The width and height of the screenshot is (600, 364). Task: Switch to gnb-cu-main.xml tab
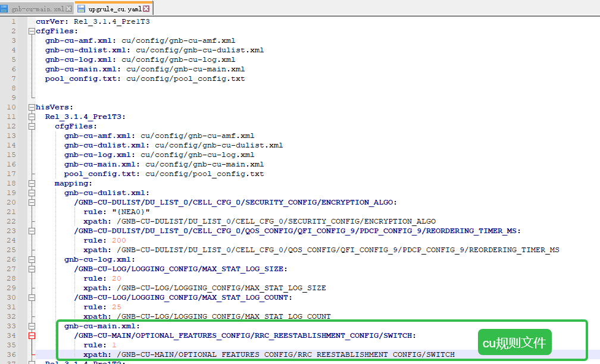[37, 9]
